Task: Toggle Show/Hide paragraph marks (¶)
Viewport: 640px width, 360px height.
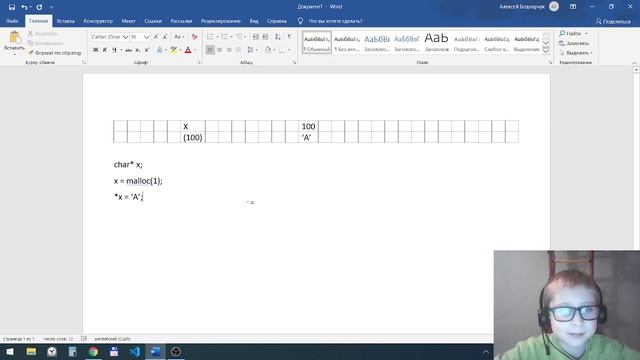Action: pyautogui.click(x=289, y=37)
